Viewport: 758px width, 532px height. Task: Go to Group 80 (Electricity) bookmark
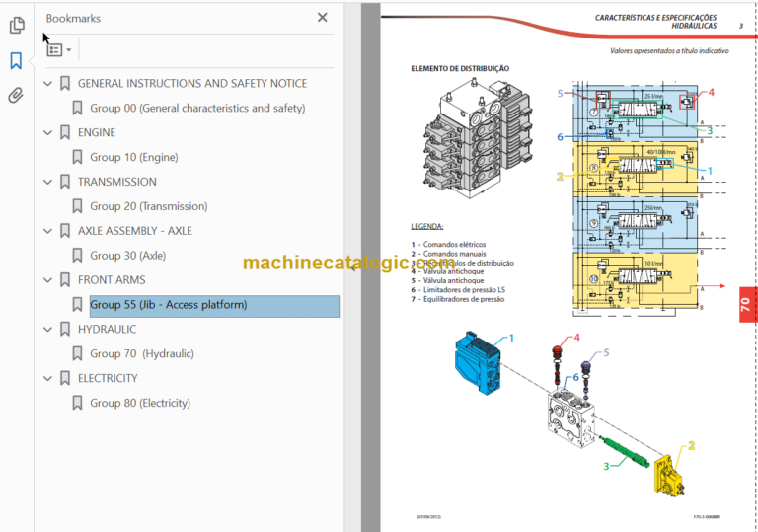[140, 403]
